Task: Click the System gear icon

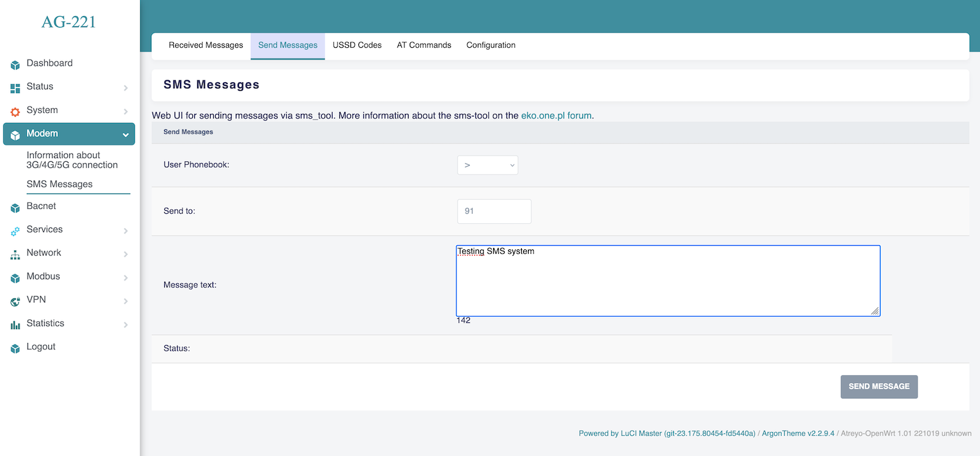Action: click(x=15, y=112)
